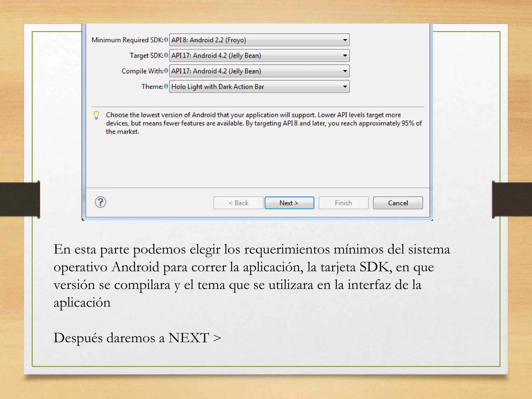This screenshot has height=399, width=532.
Task: Click info icon beside Theme
Action: (166, 86)
